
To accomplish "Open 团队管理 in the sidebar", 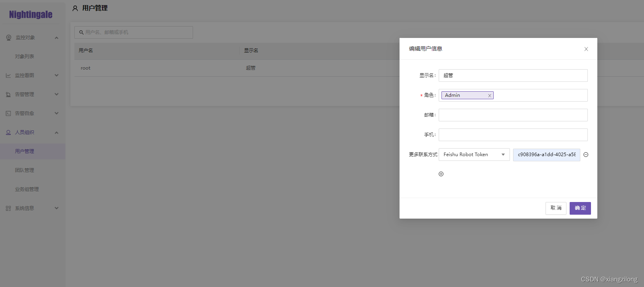I will (x=25, y=170).
